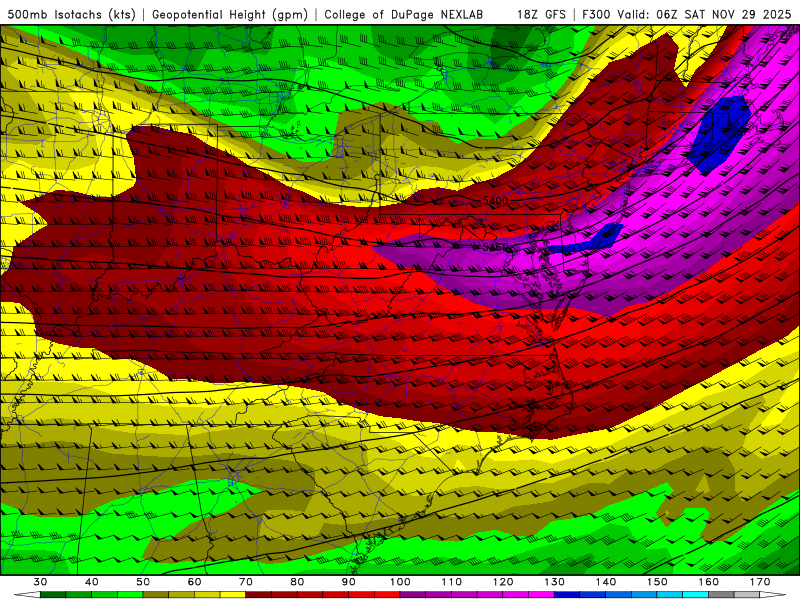Select the bright red swatch ending at 100
This screenshot has width=800, height=600.
pyautogui.click(x=387, y=595)
